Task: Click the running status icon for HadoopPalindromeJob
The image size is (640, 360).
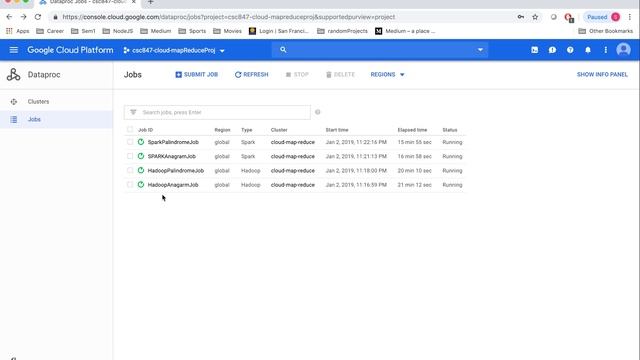Action: coord(141,171)
